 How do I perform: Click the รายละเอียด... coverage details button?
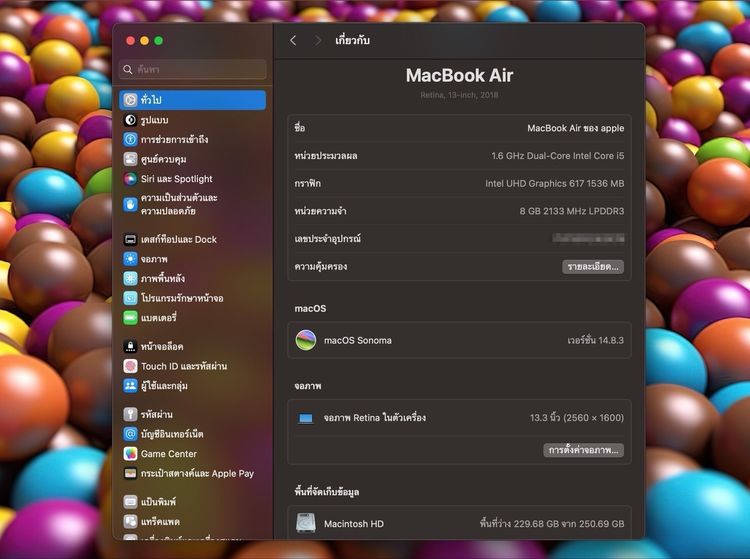pos(593,267)
